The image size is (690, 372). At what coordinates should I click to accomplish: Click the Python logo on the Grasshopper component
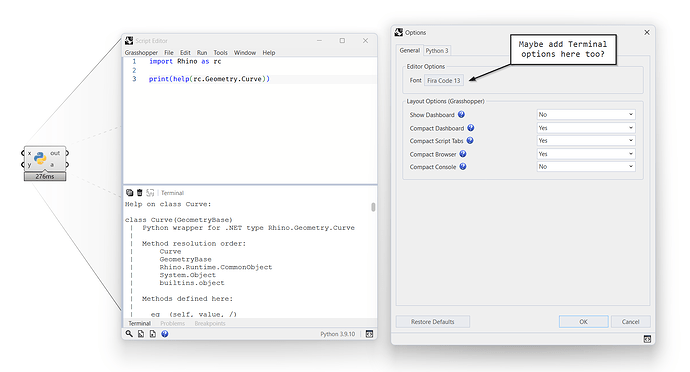pos(40,158)
